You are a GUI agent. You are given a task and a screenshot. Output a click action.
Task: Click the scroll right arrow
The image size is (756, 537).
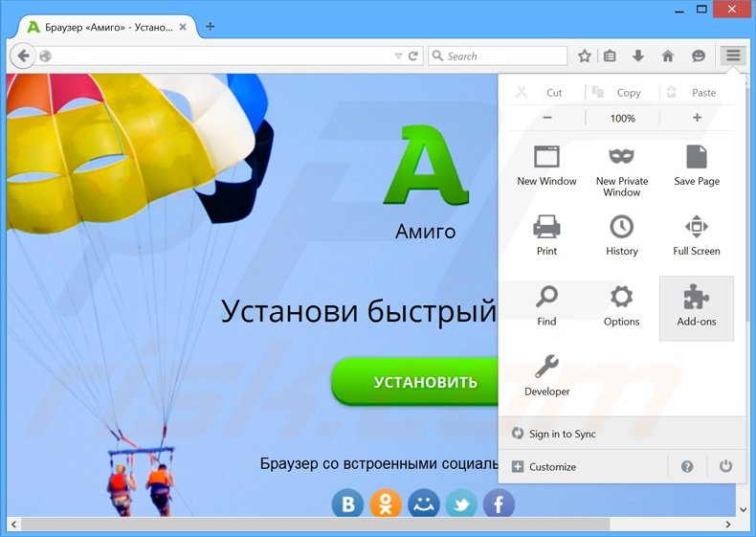[728, 524]
